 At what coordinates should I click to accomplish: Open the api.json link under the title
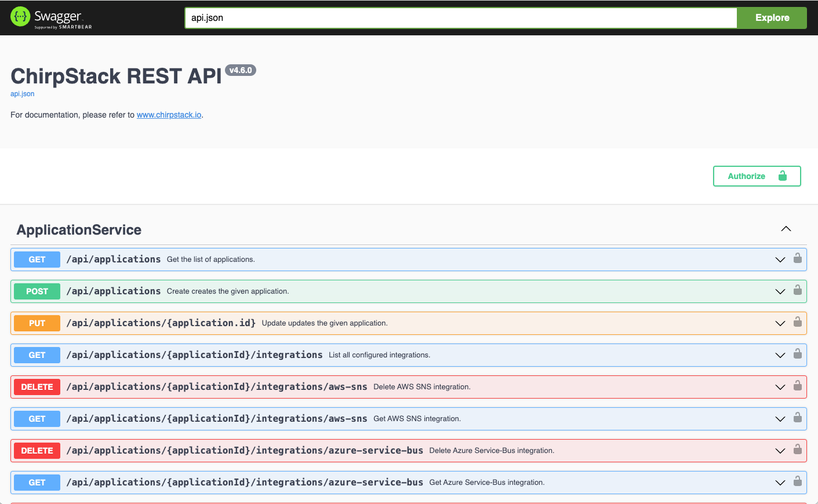coord(22,94)
